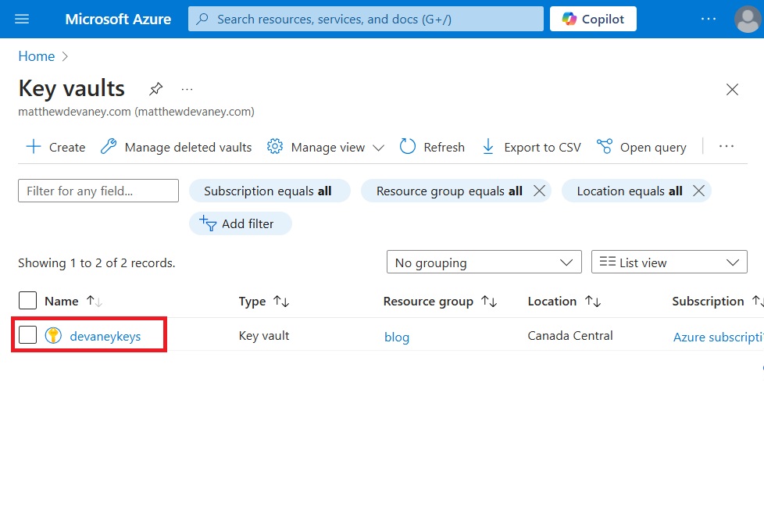Viewport: 764px width, 532px height.
Task: Change List view dropdown selection
Action: click(x=669, y=262)
